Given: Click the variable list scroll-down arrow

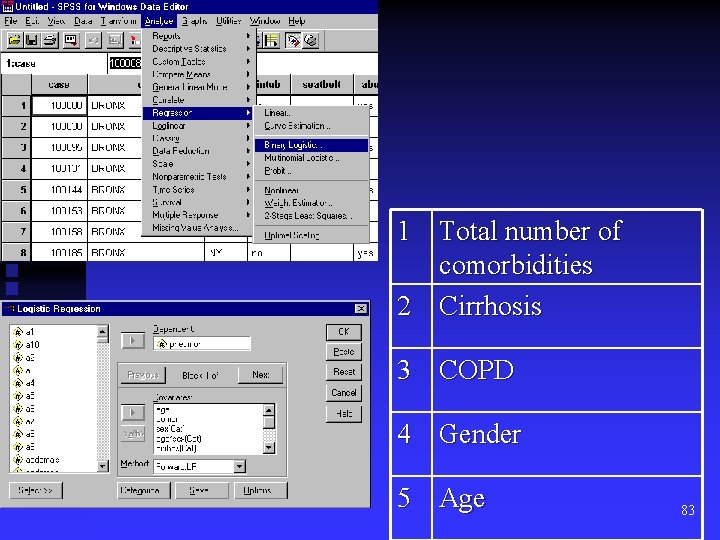Looking at the screenshot, I should (x=103, y=467).
